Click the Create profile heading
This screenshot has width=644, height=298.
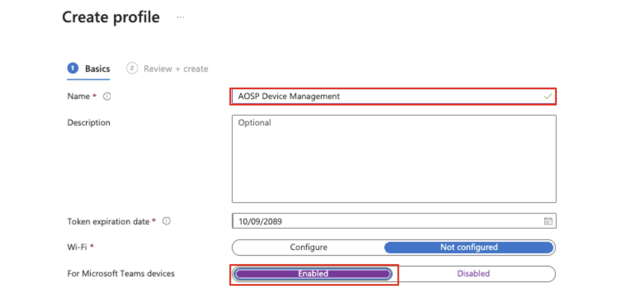click(x=111, y=17)
